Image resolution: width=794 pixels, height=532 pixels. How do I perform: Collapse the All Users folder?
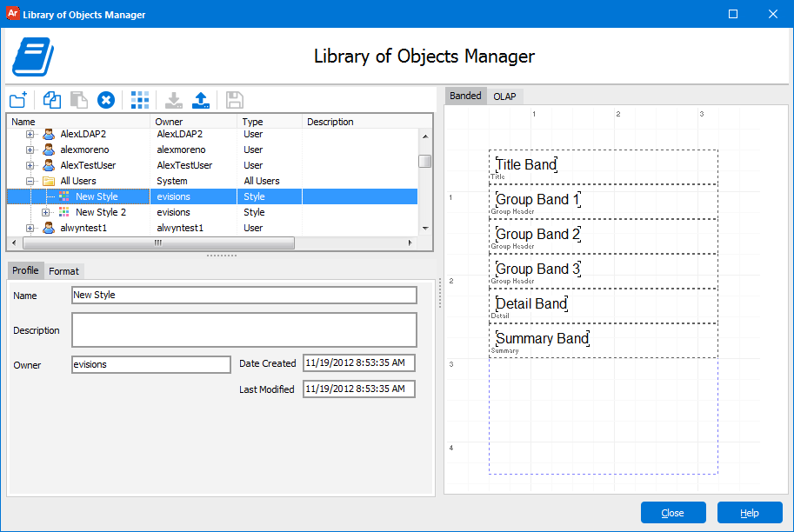click(30, 181)
